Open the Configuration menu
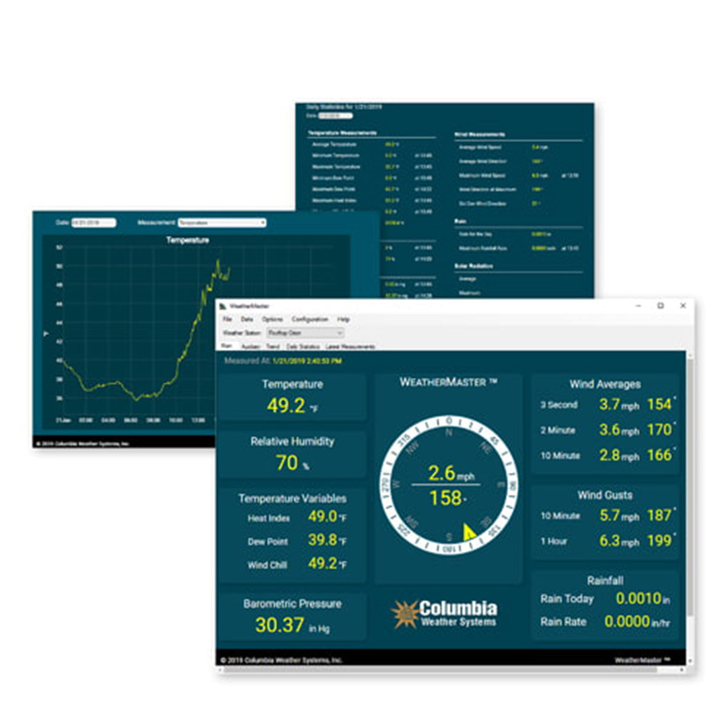 click(310, 320)
